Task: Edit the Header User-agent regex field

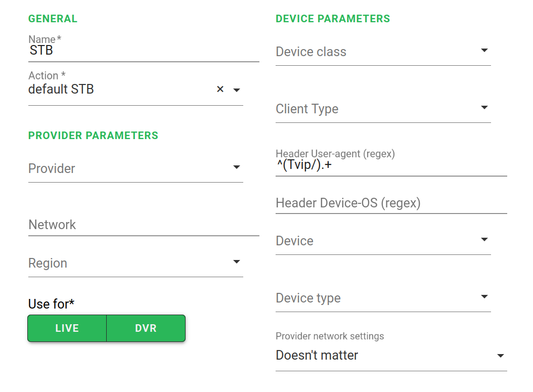Action: pyautogui.click(x=391, y=165)
